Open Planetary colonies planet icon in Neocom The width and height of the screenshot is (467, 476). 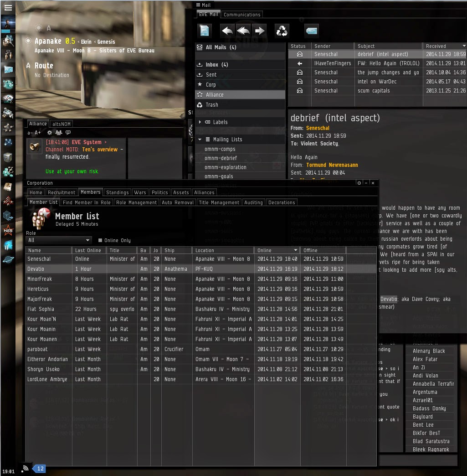(8, 259)
